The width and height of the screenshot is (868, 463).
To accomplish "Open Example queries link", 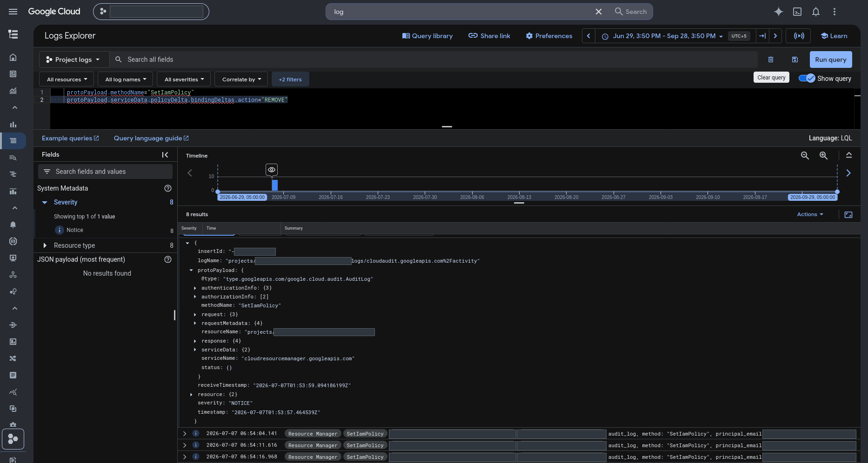I will 70,138.
